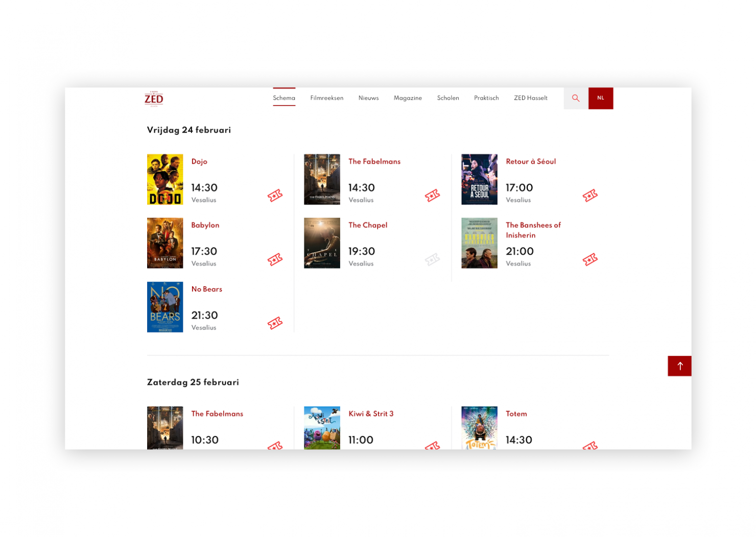Click The Fabelmans poster under Friday
Viewport: 756px width, 537px height.
click(322, 179)
